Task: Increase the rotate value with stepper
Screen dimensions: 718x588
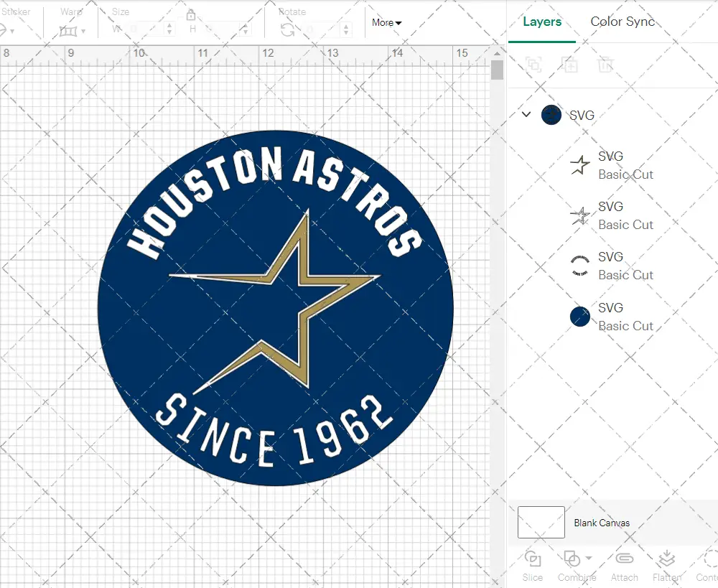Action: (x=346, y=26)
